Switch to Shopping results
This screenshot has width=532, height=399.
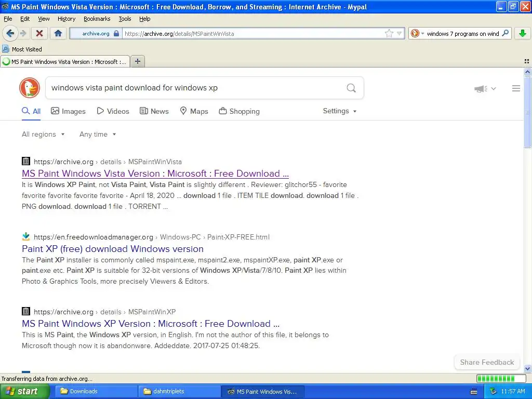[x=239, y=111]
